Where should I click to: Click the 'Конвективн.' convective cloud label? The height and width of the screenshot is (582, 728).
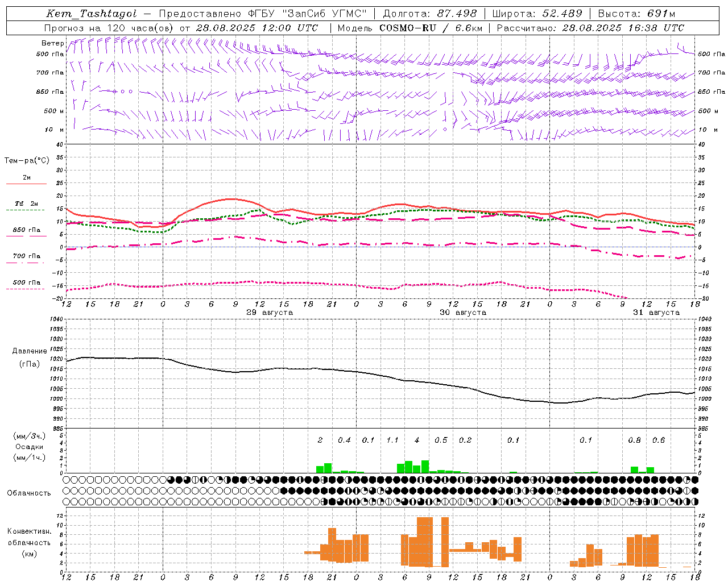point(30,531)
